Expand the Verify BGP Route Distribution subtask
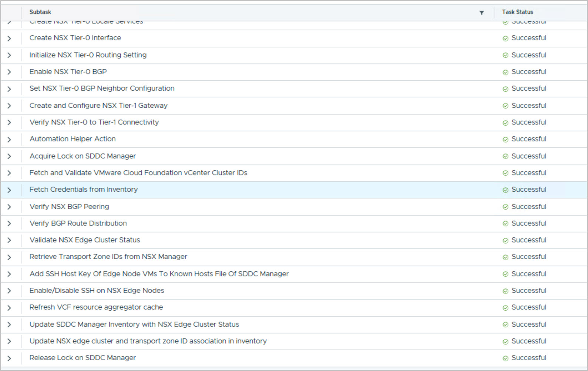Viewport: 588px width, 371px height. [x=9, y=224]
